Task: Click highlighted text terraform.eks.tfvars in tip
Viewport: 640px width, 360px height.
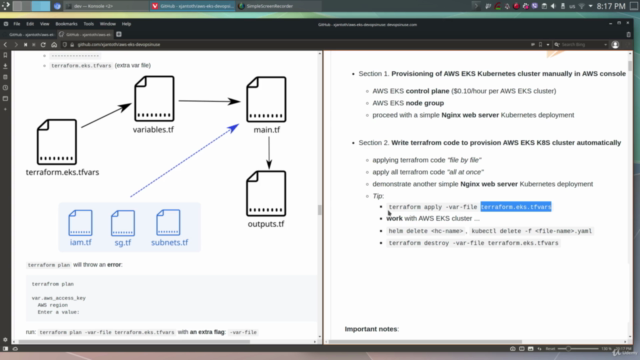Action: (516, 207)
